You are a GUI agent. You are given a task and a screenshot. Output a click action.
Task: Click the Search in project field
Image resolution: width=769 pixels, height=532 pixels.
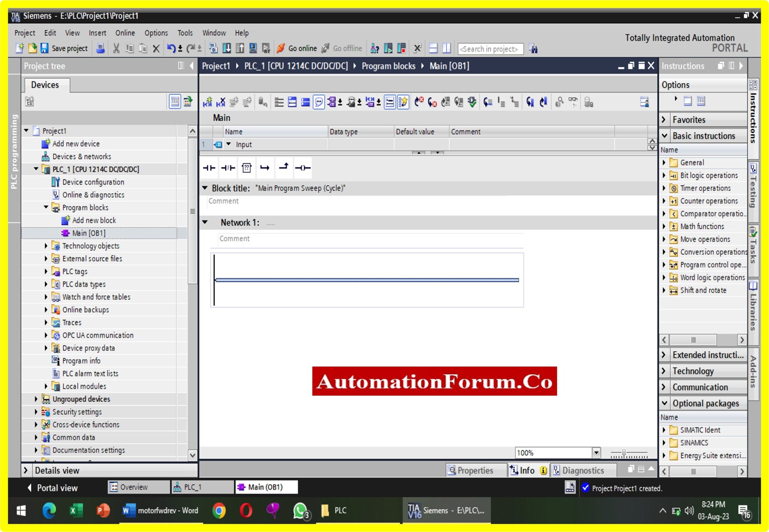[x=489, y=48]
